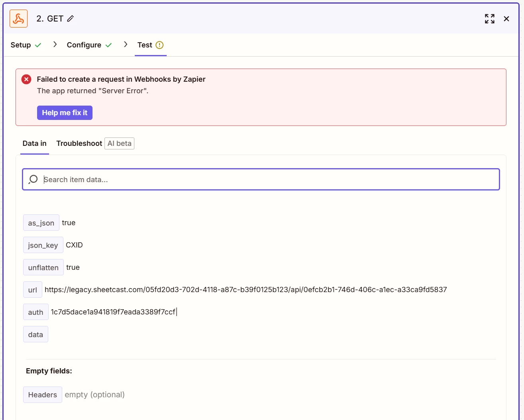
Task: Select the auth key label
Action: coord(36,312)
